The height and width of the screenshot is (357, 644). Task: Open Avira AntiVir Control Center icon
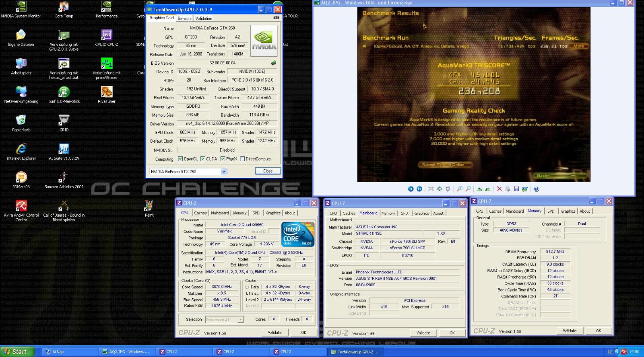click(x=21, y=211)
